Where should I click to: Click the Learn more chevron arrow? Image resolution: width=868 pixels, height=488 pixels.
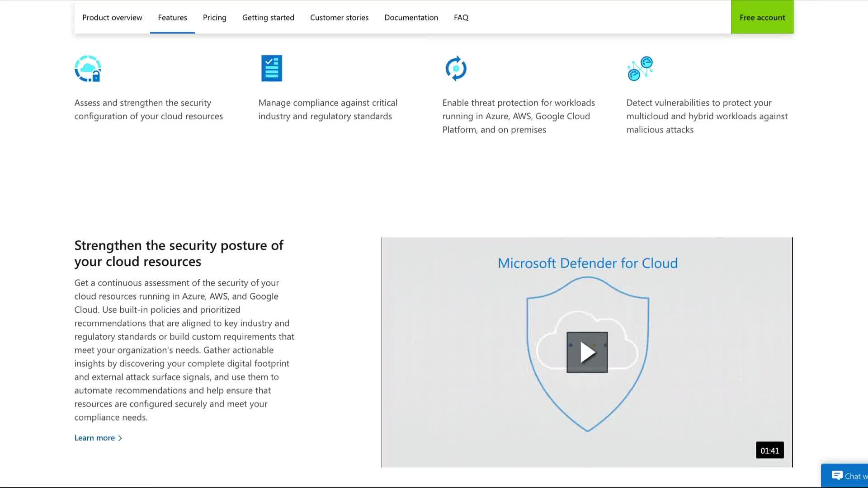tap(120, 438)
